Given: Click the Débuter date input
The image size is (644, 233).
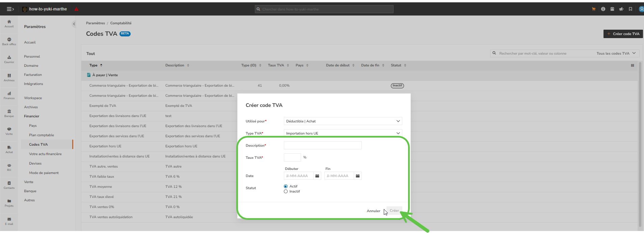Looking at the screenshot, I should 299,176.
